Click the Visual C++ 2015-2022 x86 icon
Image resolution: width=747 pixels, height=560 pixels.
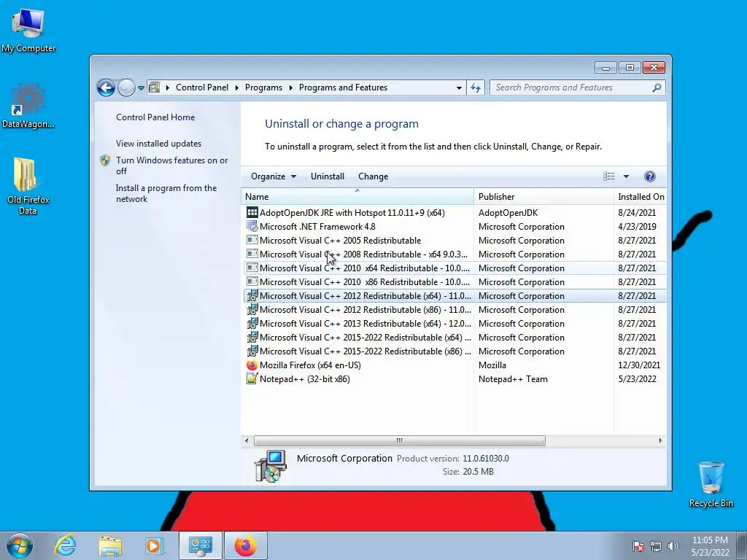[x=252, y=351]
